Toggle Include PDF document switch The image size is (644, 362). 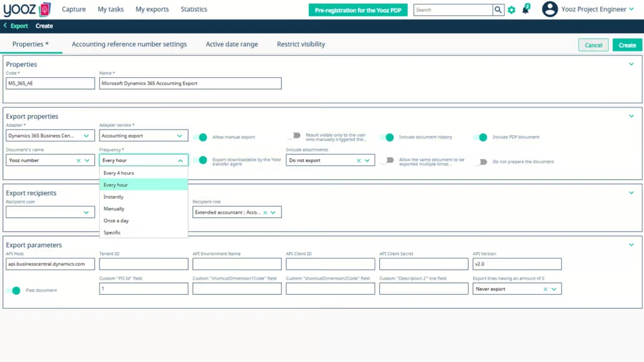[x=481, y=137]
